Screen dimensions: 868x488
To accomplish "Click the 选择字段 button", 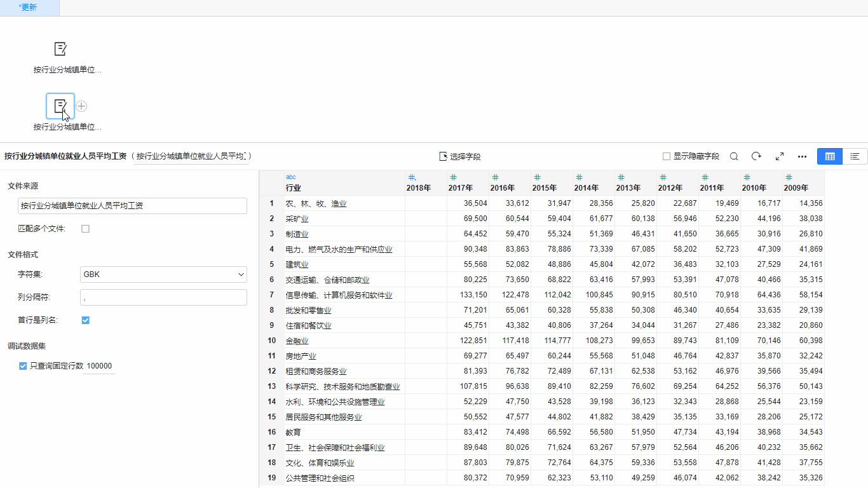I will click(x=459, y=156).
